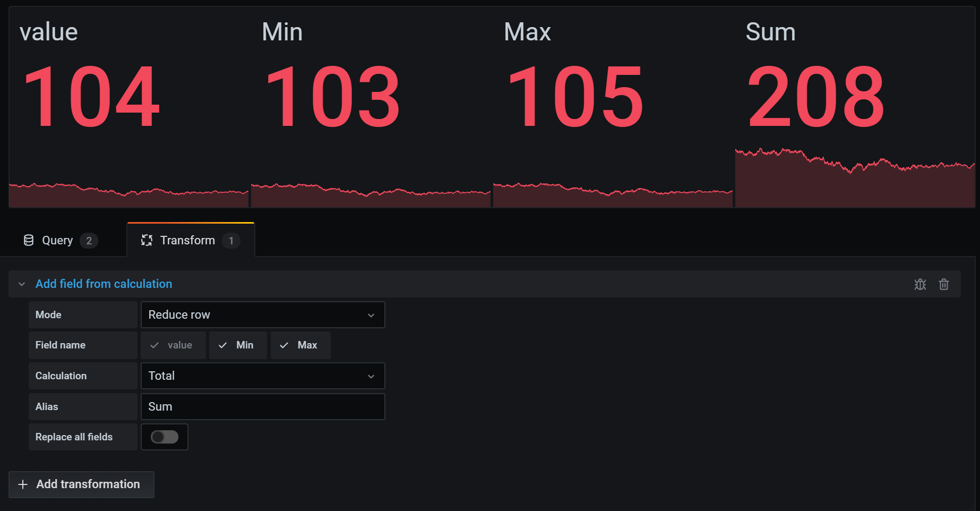This screenshot has width=980, height=511.
Task: Click the checkmark icon inside the Max button
Action: click(x=285, y=345)
